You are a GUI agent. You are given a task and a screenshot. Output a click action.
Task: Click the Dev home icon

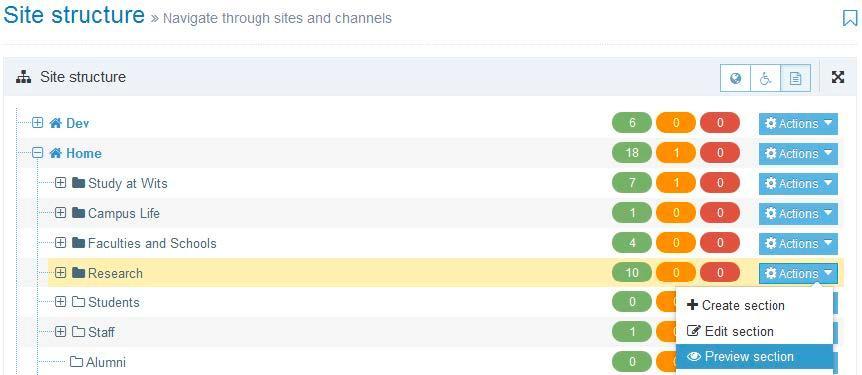[x=55, y=123]
